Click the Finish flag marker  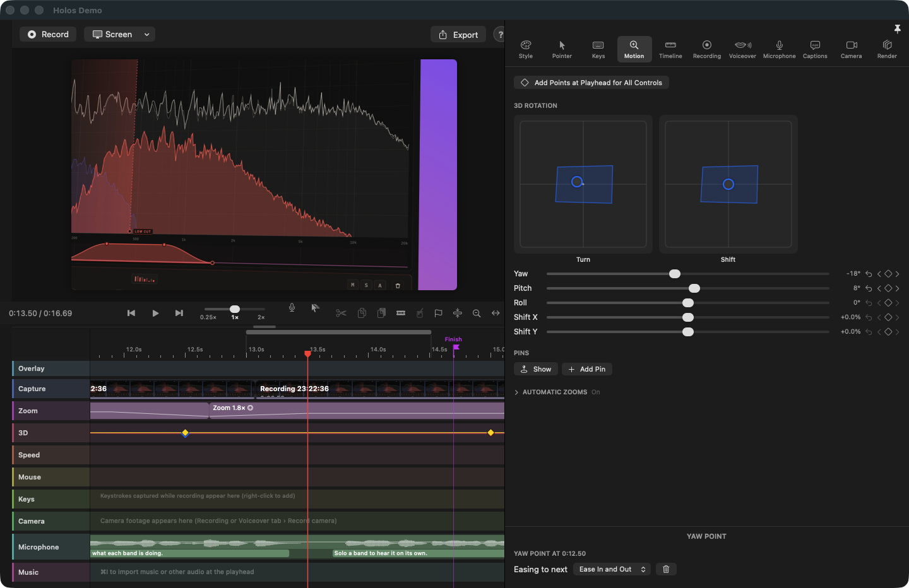pyautogui.click(x=456, y=347)
